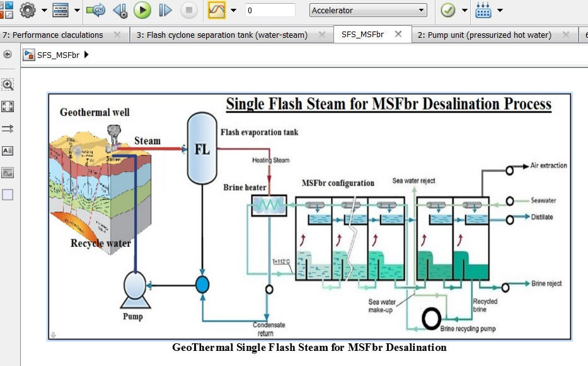Click the 'MSFbr configuration' label
Image resolution: width=588 pixels, height=366 pixels.
(338, 183)
